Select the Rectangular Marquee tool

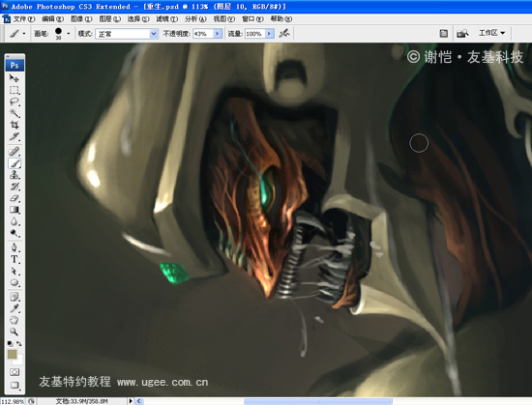pos(15,90)
